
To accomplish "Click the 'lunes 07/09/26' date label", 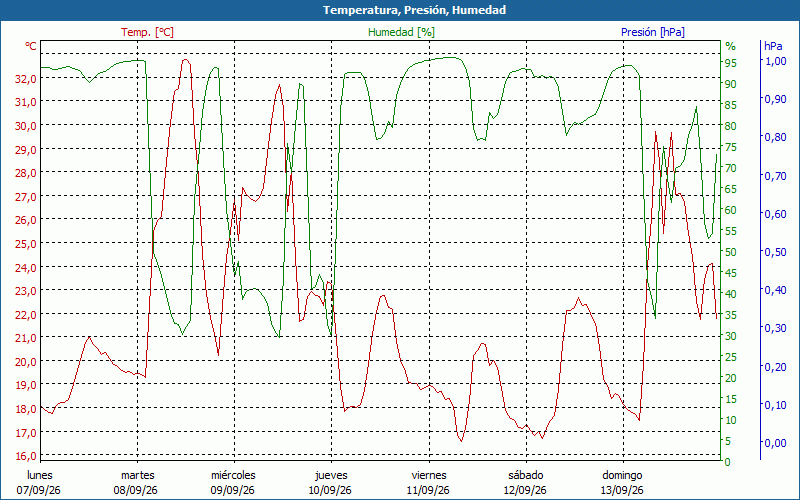I will (x=39, y=483).
